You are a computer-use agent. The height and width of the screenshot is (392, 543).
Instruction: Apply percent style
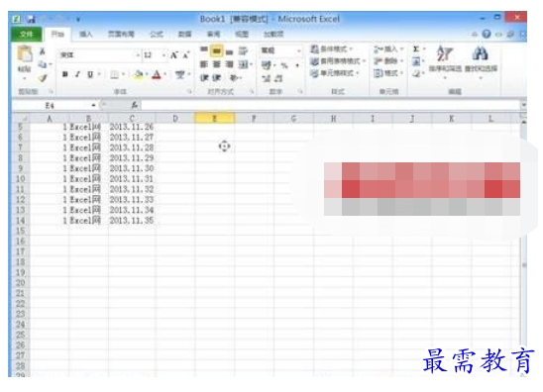pyautogui.click(x=284, y=65)
